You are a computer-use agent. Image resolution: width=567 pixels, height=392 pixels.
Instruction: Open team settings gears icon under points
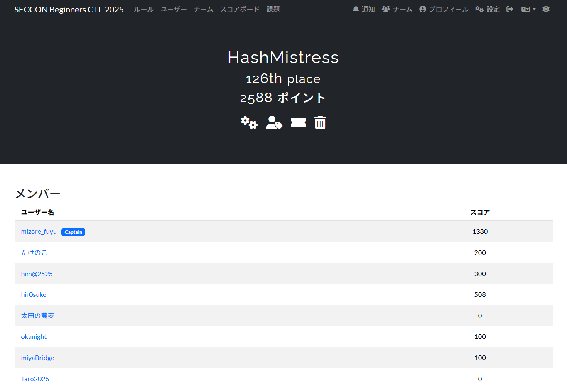[249, 122]
